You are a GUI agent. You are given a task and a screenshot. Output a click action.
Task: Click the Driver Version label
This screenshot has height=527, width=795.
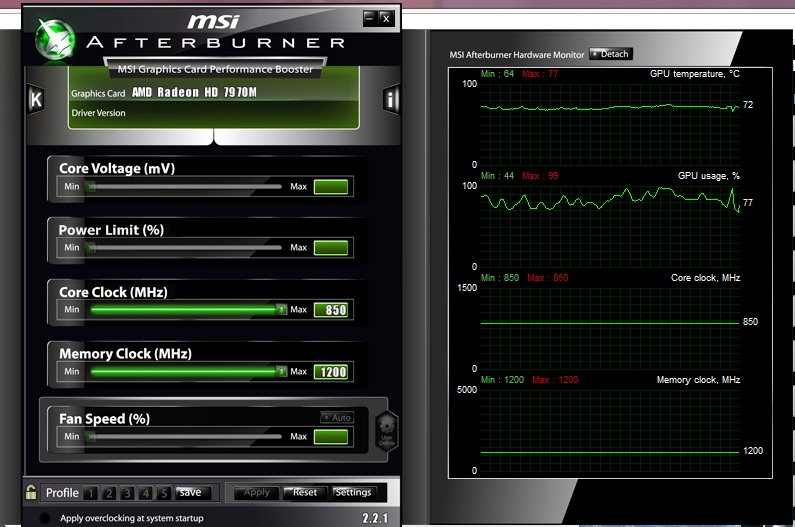coord(98,113)
